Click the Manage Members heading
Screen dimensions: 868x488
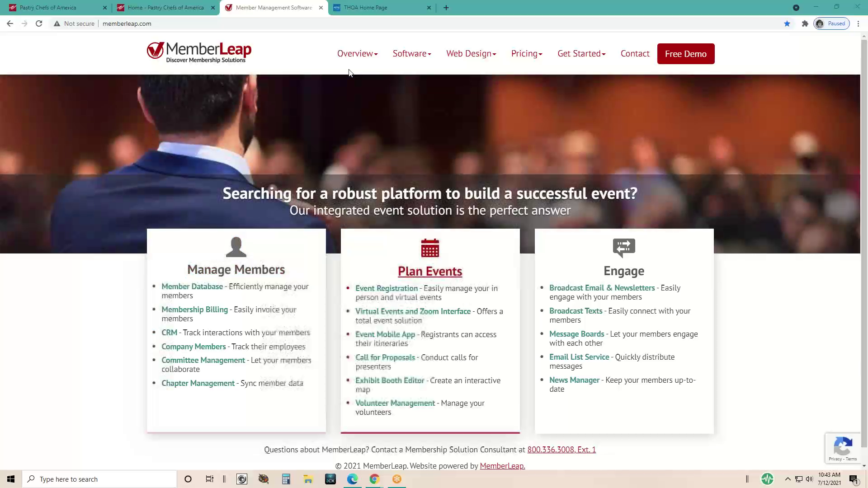236,269
